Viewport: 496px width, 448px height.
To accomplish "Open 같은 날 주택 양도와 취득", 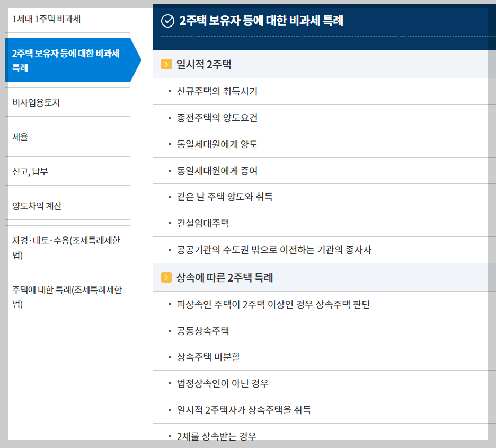I will tap(225, 197).
